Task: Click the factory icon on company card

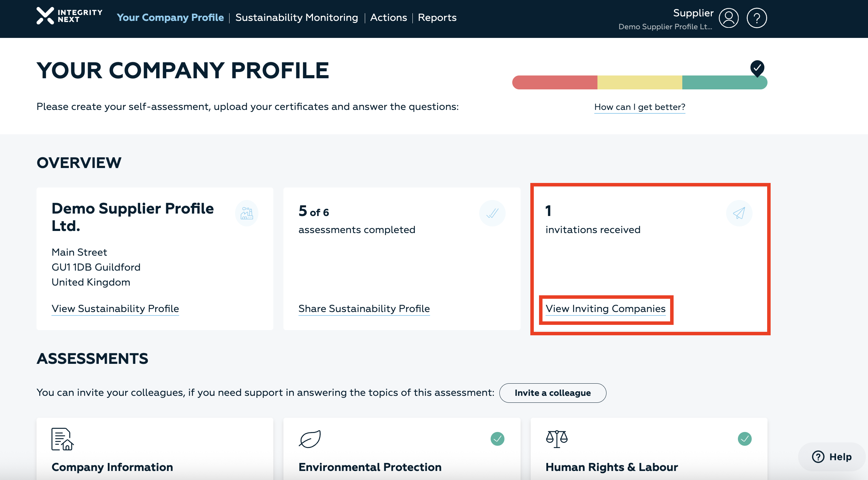Action: click(x=247, y=213)
